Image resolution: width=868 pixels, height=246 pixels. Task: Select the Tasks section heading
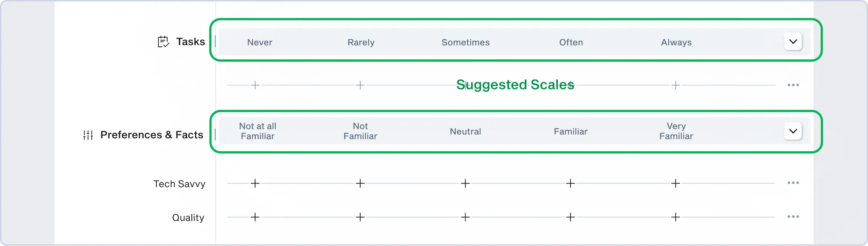pyautogui.click(x=190, y=42)
